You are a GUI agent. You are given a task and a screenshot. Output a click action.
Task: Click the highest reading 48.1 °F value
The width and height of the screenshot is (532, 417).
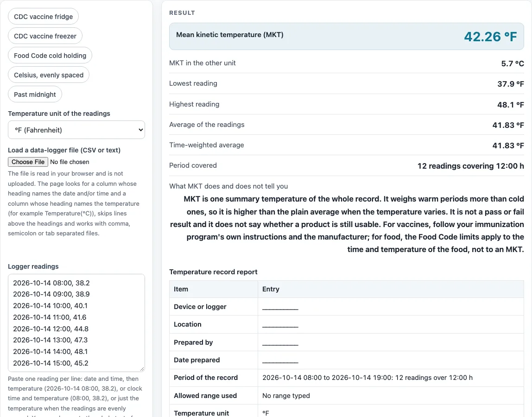click(x=510, y=105)
